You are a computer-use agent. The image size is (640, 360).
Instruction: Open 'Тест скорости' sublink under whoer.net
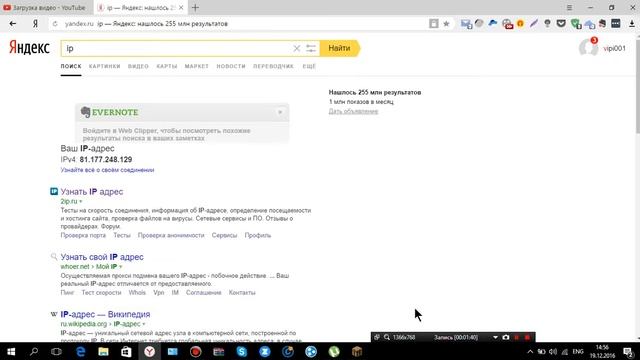101,293
